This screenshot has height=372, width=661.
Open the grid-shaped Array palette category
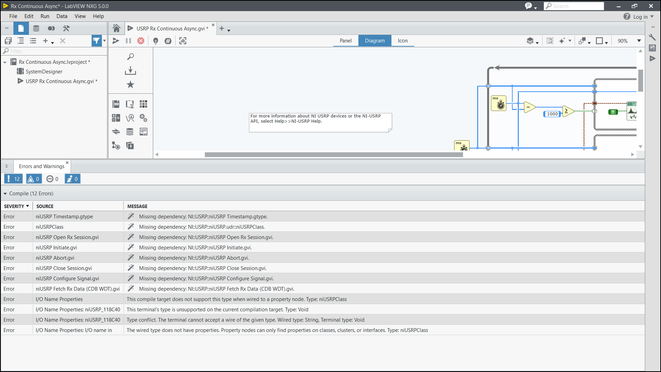point(143,104)
